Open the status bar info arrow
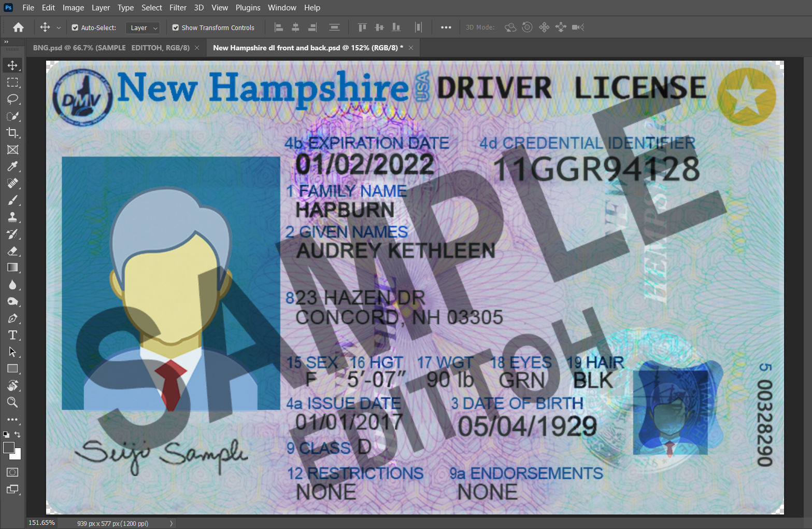 [x=171, y=523]
